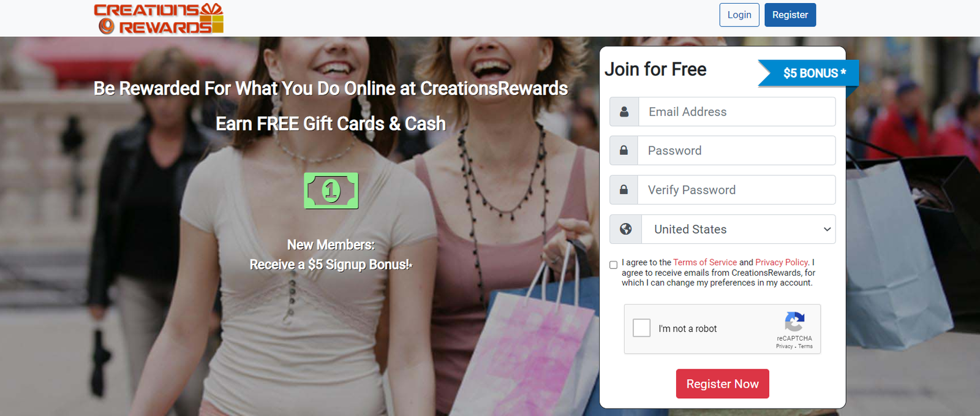
Task: Focus the Verify Password input field
Action: (736, 190)
